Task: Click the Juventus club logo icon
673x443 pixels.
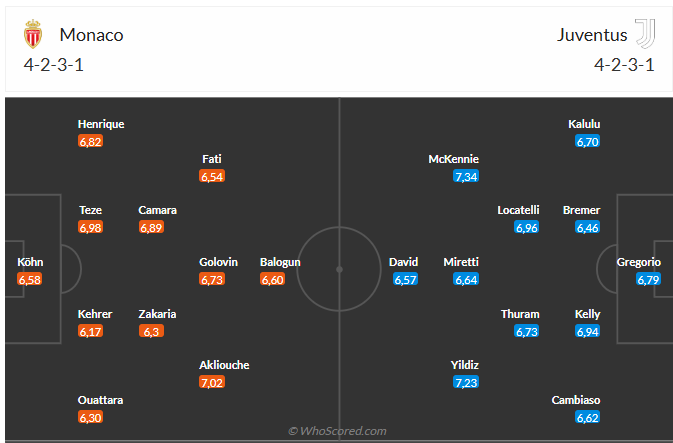Action: click(x=645, y=35)
